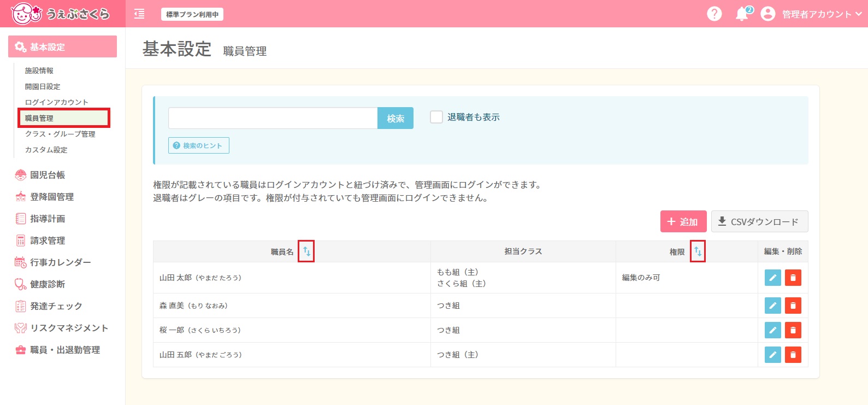Edit 森 直美 with pencil icon
Image resolution: width=868 pixels, height=405 pixels.
pyautogui.click(x=772, y=306)
